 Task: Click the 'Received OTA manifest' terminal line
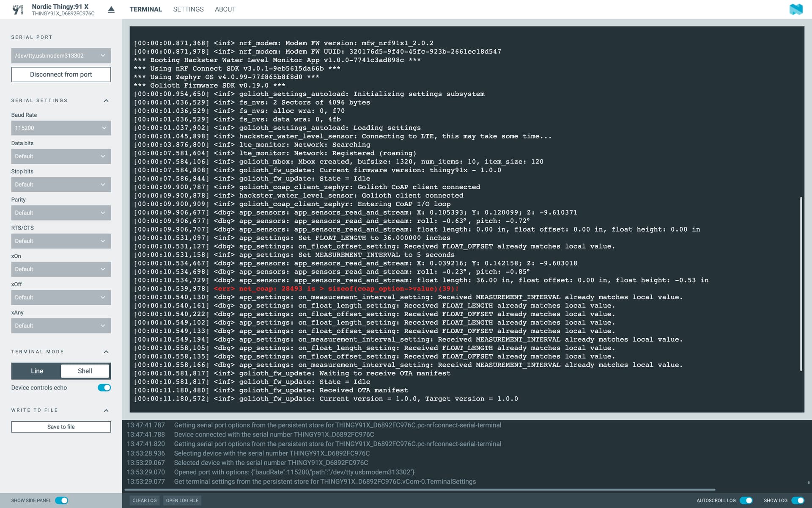(x=271, y=390)
